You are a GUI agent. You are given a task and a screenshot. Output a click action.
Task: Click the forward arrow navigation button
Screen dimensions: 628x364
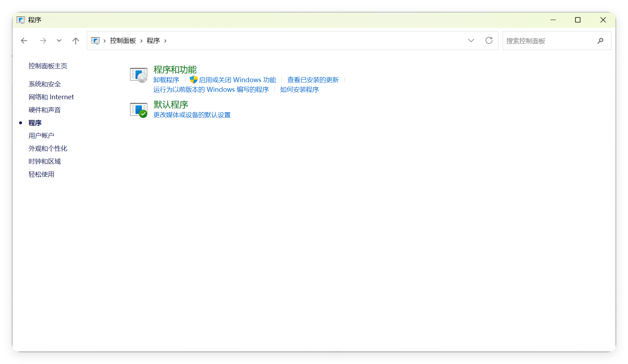tap(43, 41)
